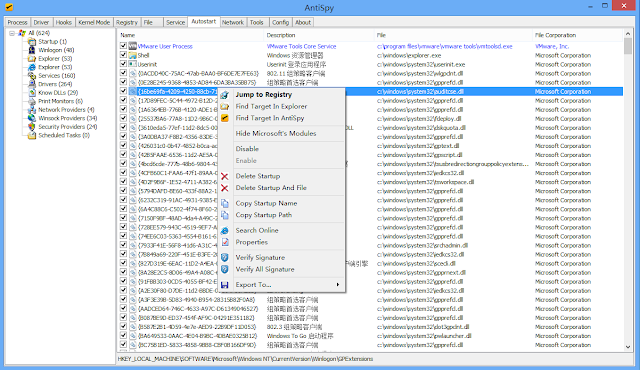Click the Jump to Registry menu icon

pyautogui.click(x=224, y=95)
